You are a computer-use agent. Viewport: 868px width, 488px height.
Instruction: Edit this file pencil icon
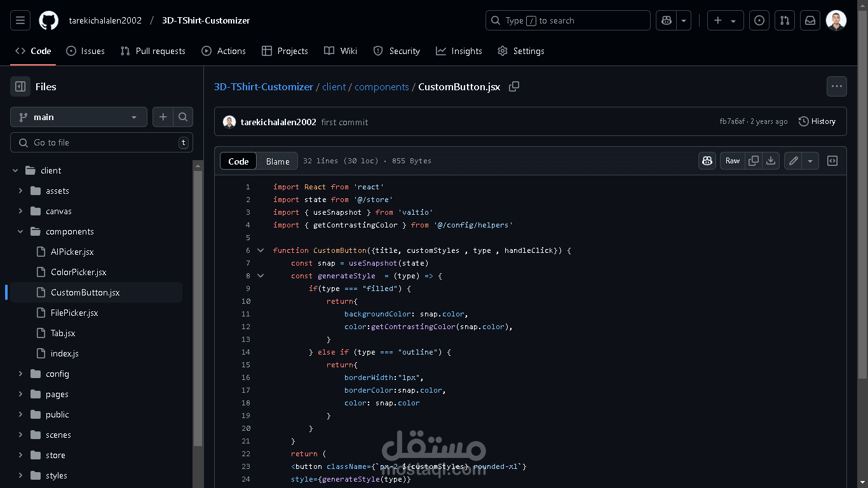793,161
